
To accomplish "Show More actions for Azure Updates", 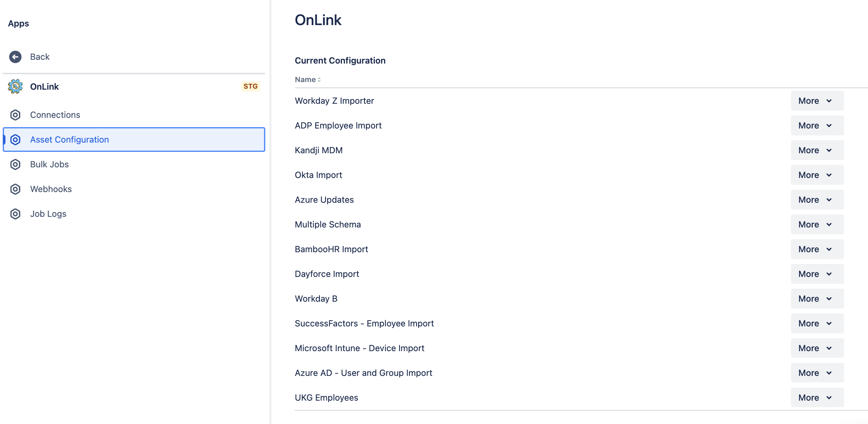I will click(817, 200).
